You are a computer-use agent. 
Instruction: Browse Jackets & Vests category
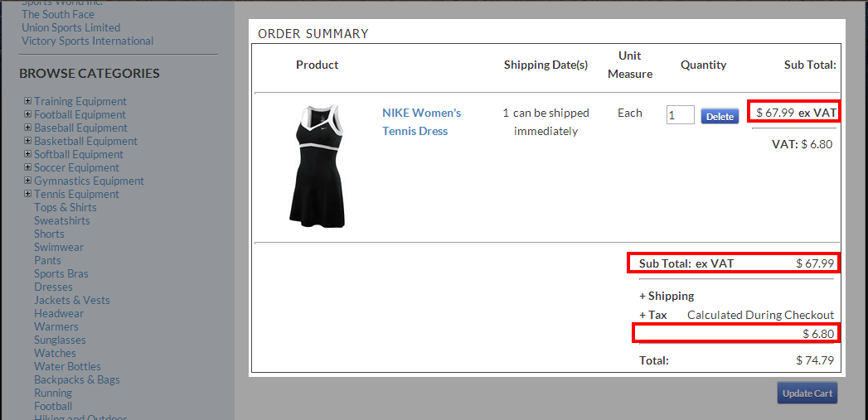coord(72,301)
